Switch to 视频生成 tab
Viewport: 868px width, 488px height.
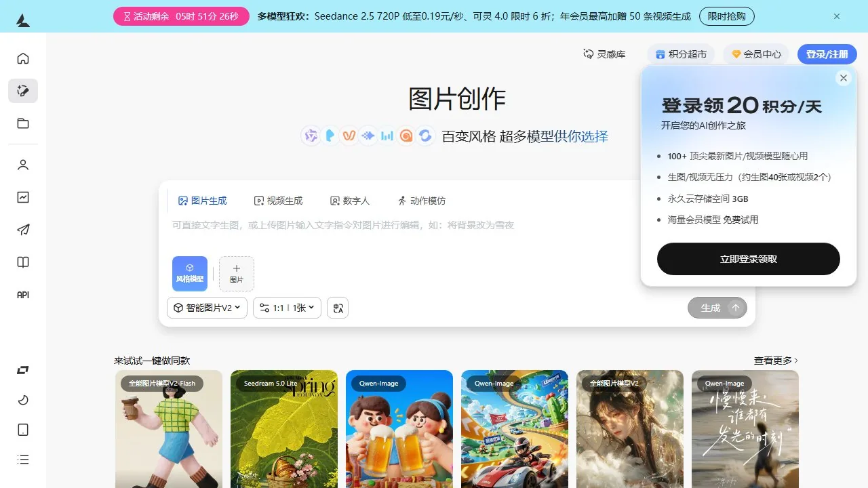point(278,201)
